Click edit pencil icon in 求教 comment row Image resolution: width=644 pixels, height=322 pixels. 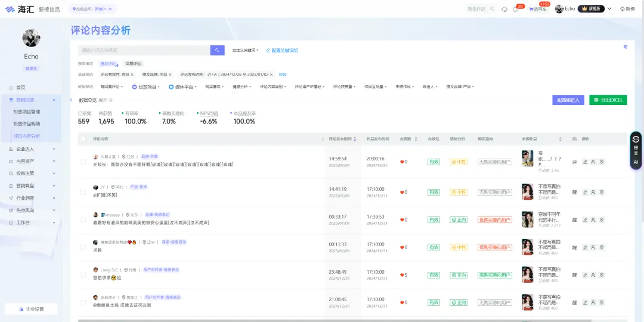pyautogui.click(x=586, y=247)
